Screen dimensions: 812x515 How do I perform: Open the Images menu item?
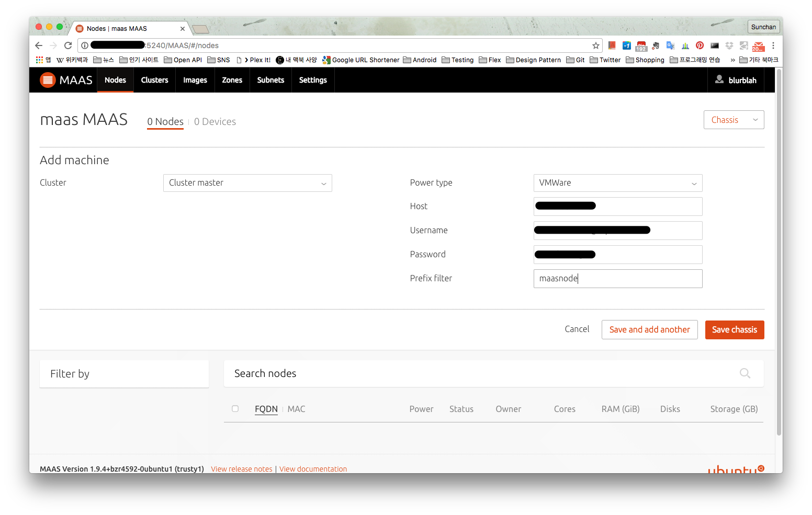(195, 80)
